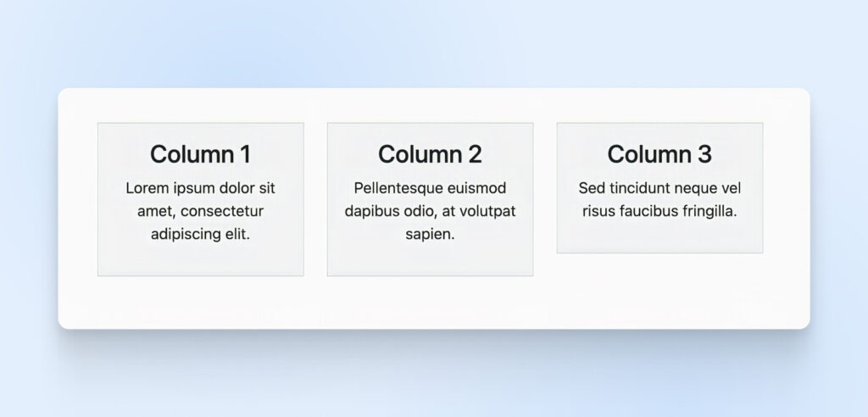Viewport: 868px width, 417px height.
Task: Click the word "Pellentesque" in Column 2
Action: click(x=395, y=188)
